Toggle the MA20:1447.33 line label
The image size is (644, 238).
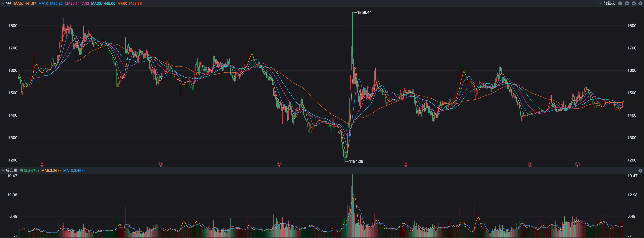77,4
